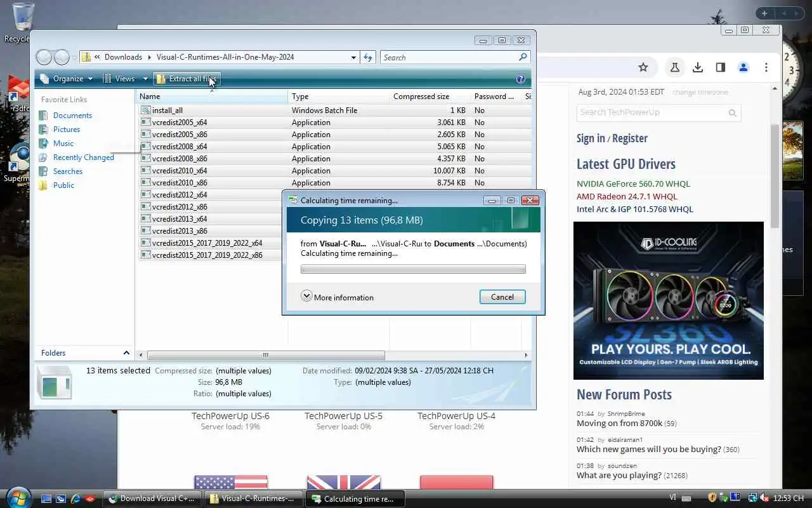Click Downloads in the address breadcrumb
Screen dimensions: 812x508
[123, 57]
